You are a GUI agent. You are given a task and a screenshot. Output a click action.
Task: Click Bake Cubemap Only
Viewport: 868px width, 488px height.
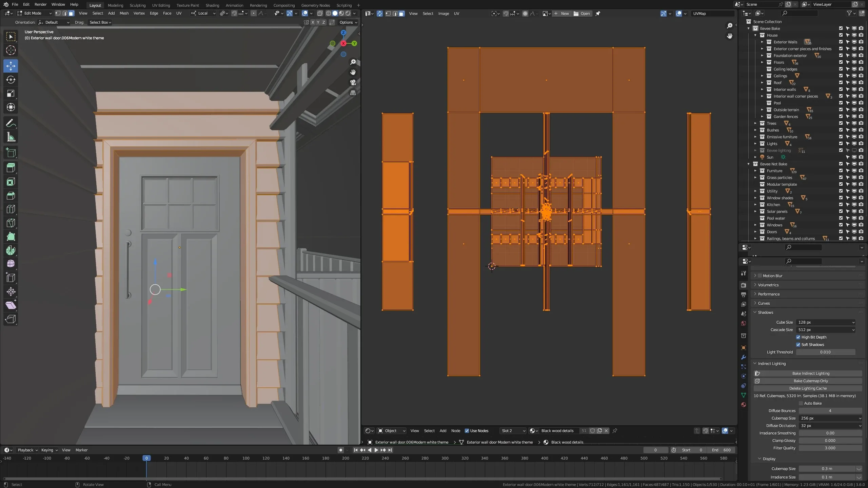tap(808, 381)
